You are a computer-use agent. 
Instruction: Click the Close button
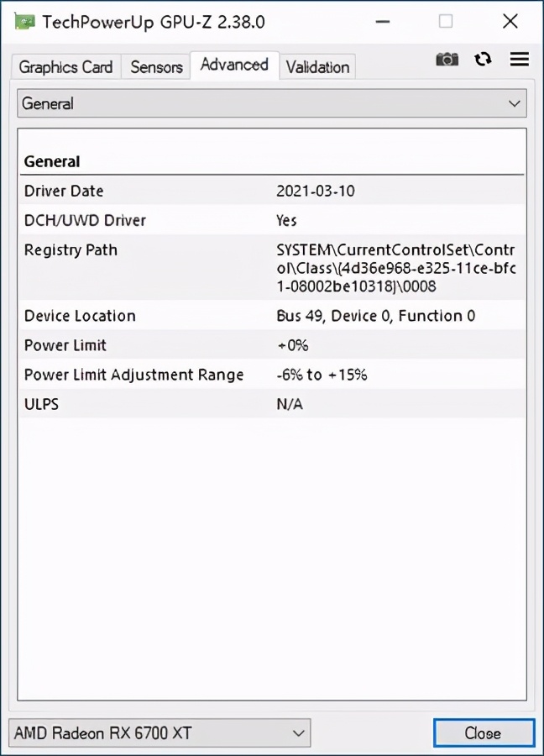coord(484,733)
